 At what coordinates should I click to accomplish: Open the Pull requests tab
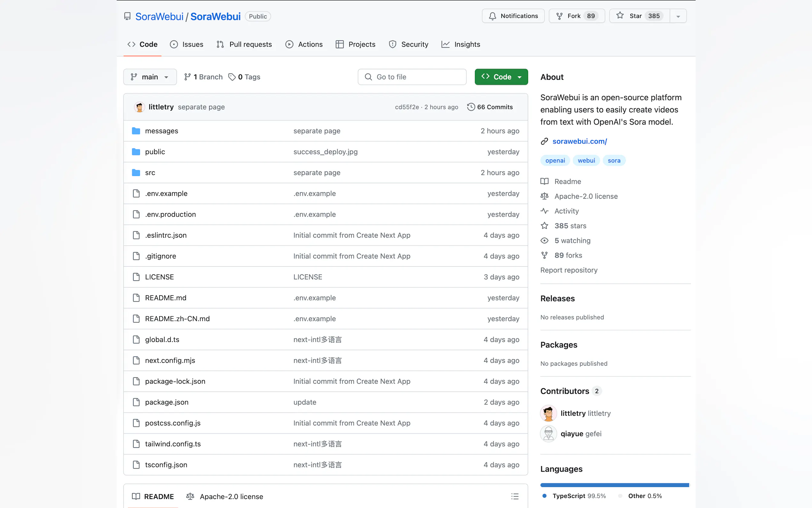[244, 44]
